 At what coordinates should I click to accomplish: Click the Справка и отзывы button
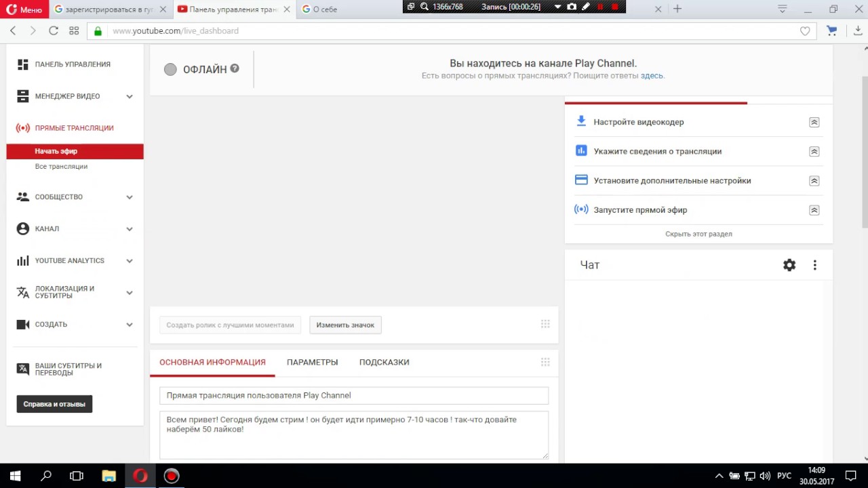coord(54,404)
